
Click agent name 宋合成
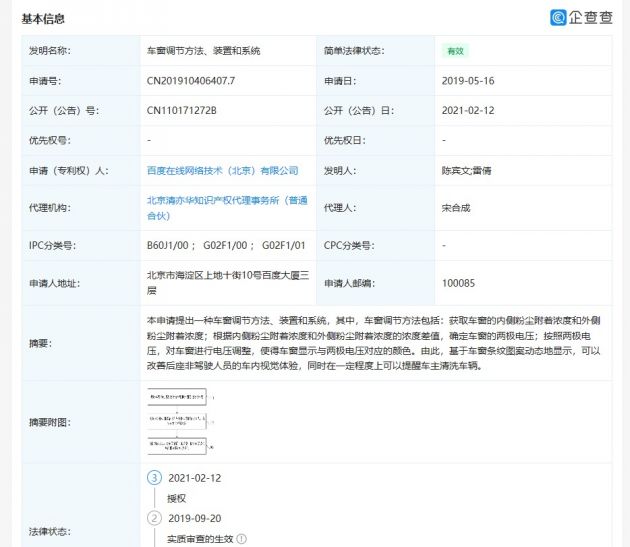(x=456, y=208)
